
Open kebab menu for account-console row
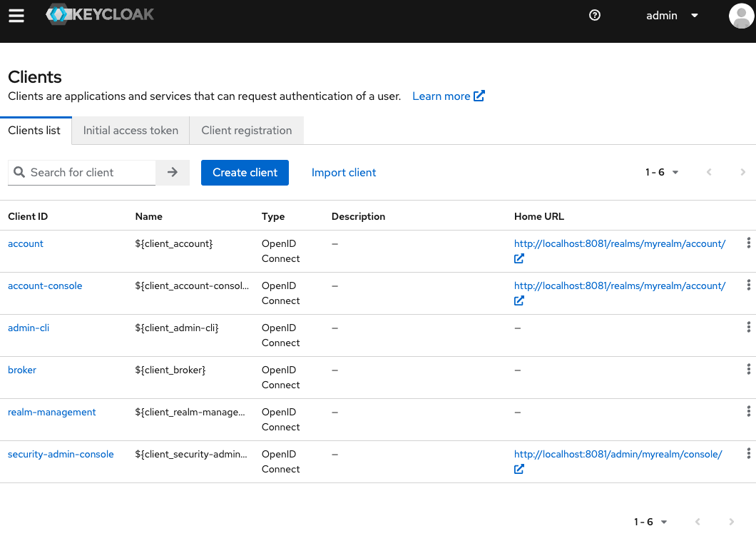pos(748,285)
